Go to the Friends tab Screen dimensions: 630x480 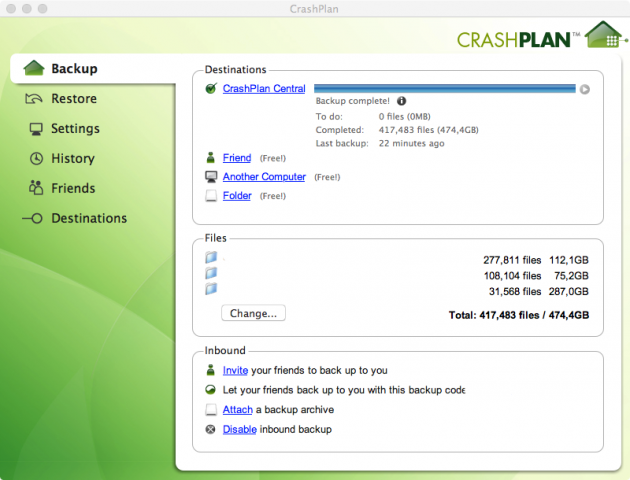click(x=72, y=188)
